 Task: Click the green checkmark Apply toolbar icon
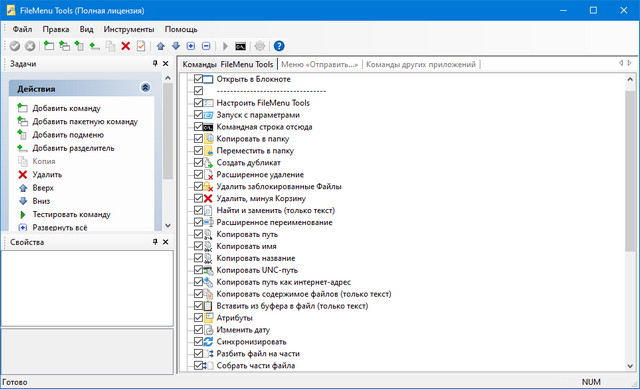pos(15,46)
